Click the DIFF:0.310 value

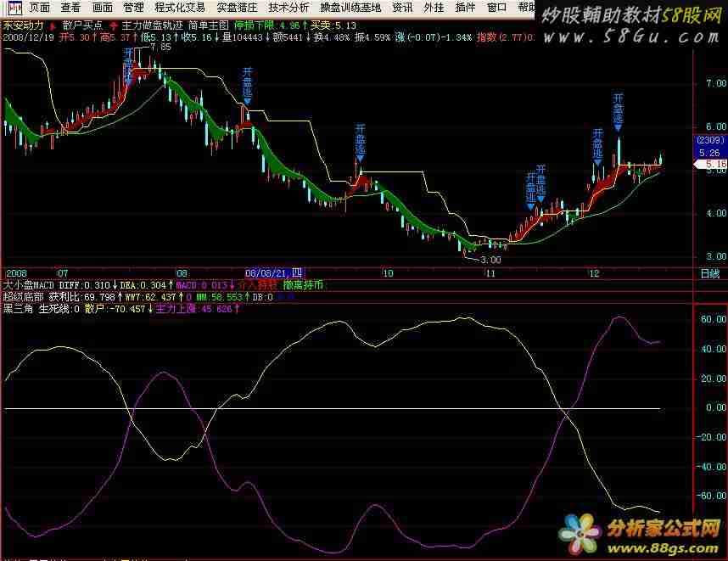(x=85, y=284)
